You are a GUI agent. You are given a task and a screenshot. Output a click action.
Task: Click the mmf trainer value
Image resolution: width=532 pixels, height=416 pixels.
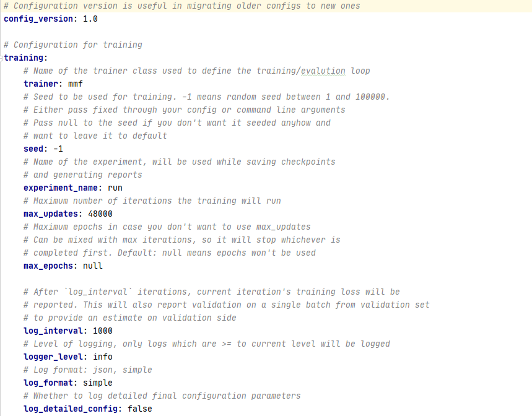[76, 84]
